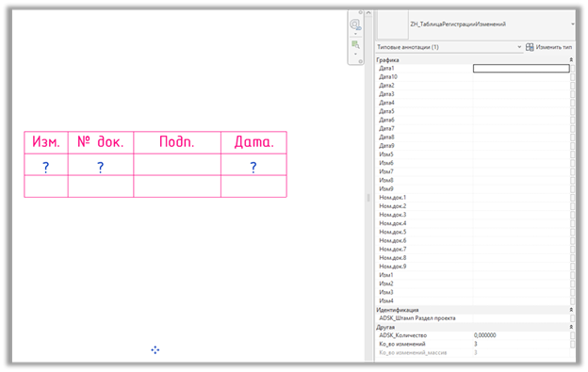Click the question mark under Дата. column
The height and width of the screenshot is (372, 588).
(253, 167)
